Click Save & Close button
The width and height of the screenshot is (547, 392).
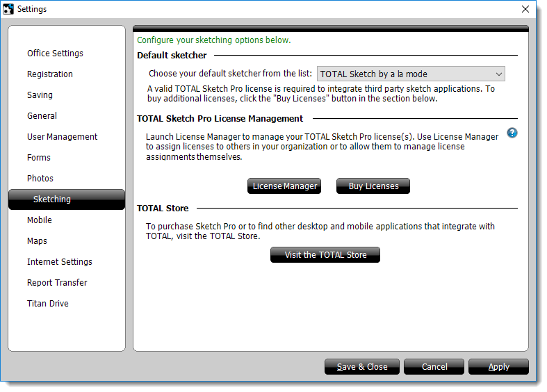coord(361,367)
